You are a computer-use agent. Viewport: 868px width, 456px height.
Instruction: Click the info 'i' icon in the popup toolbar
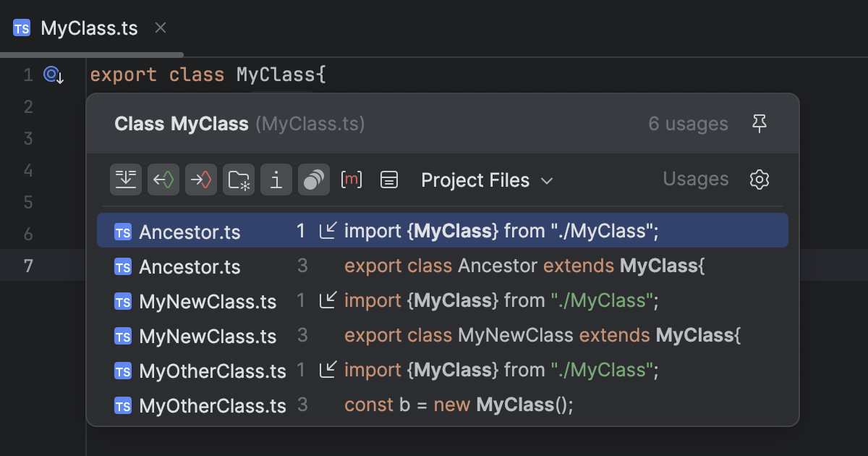(276, 179)
